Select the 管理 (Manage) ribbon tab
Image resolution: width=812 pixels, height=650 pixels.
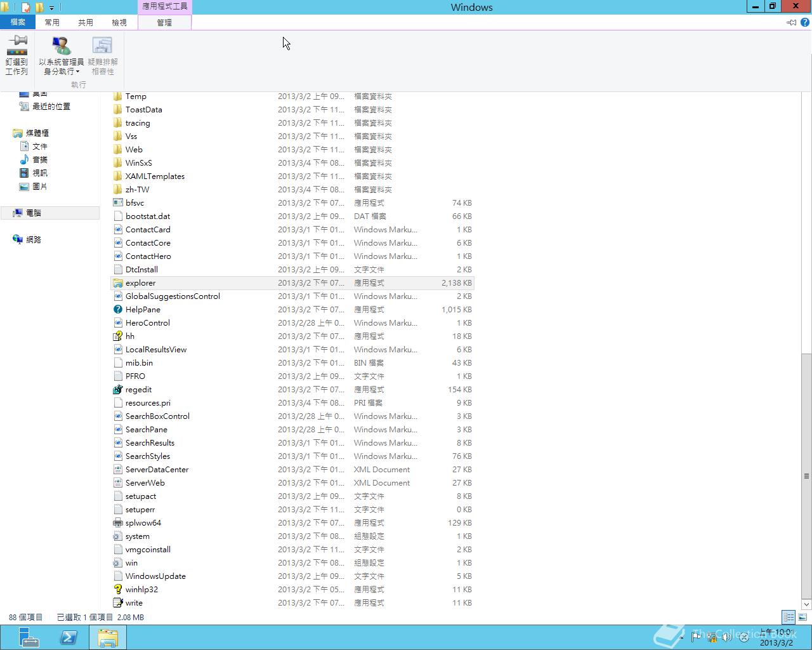pos(164,22)
